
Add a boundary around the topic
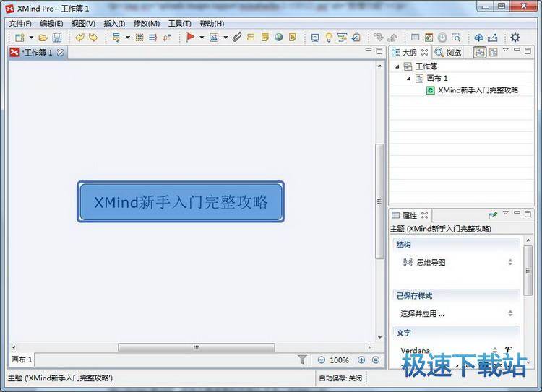[139, 38]
